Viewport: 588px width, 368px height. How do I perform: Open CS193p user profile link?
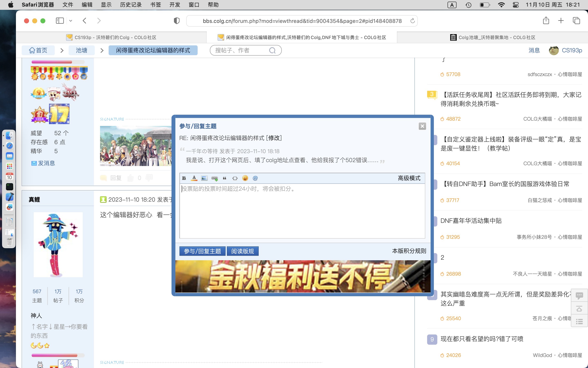(x=572, y=50)
